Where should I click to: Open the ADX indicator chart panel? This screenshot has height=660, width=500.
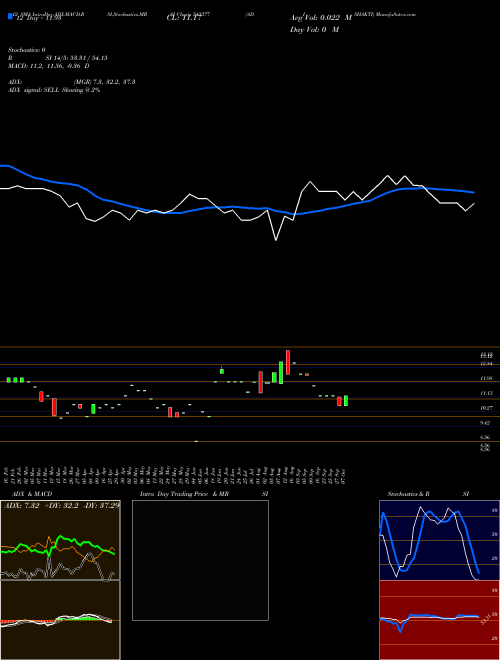coord(60,540)
